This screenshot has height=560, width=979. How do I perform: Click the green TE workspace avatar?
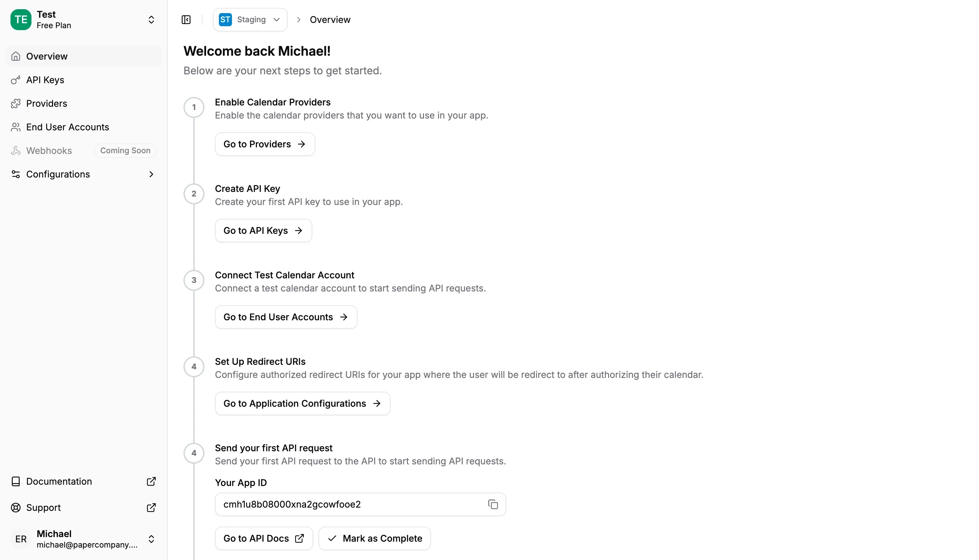[21, 20]
